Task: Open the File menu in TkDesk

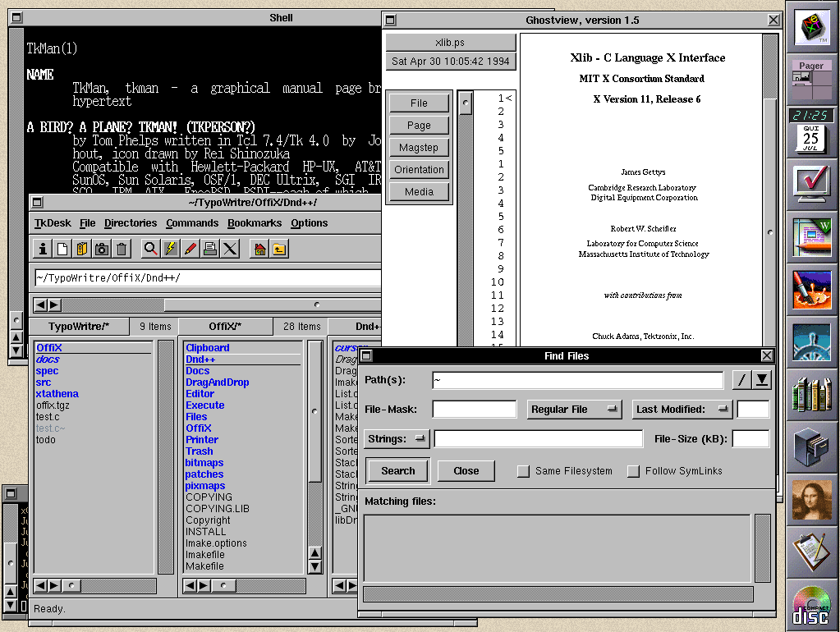Action: click(x=87, y=222)
